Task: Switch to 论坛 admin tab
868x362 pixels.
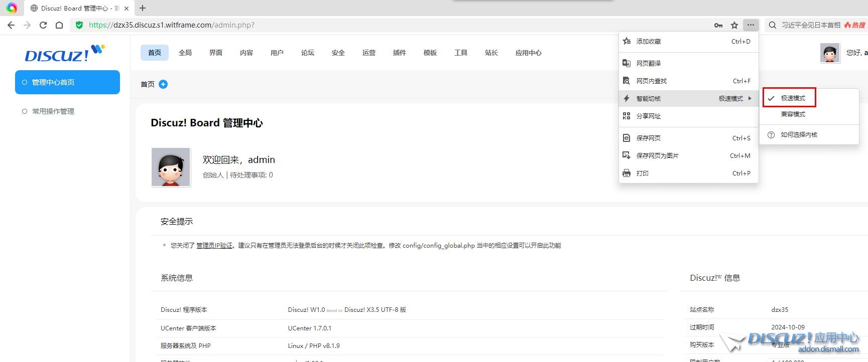Action: click(x=308, y=53)
